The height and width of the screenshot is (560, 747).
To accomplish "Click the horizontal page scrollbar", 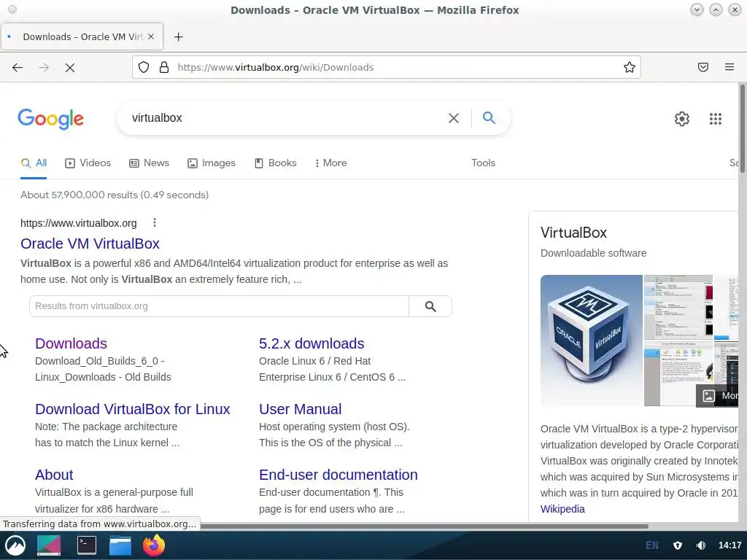I will tap(424, 526).
